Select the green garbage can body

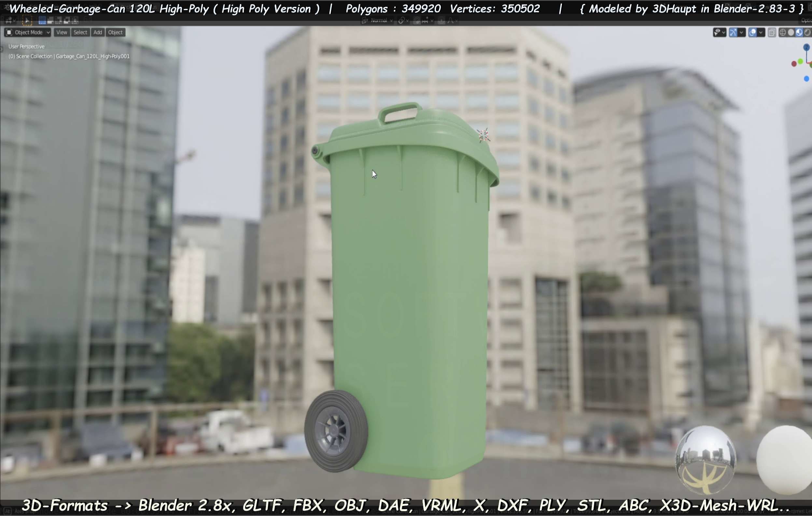410,303
